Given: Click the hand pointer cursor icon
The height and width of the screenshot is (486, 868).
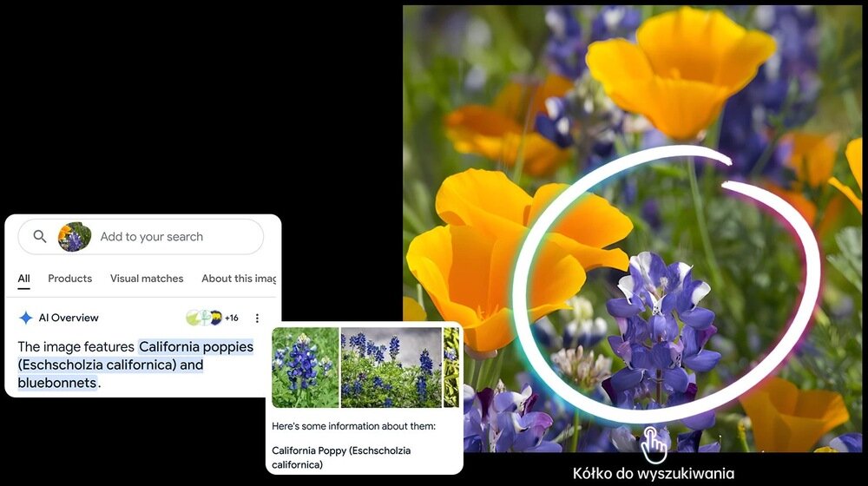Looking at the screenshot, I should coord(654,444).
